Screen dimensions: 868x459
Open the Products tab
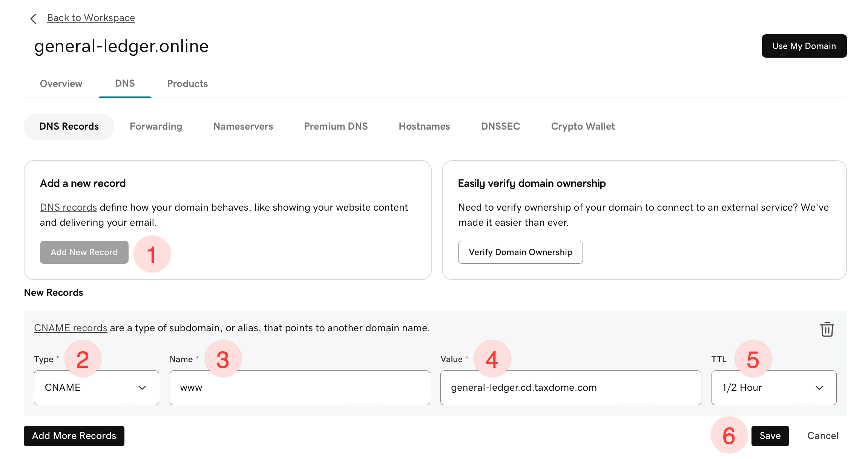(187, 84)
